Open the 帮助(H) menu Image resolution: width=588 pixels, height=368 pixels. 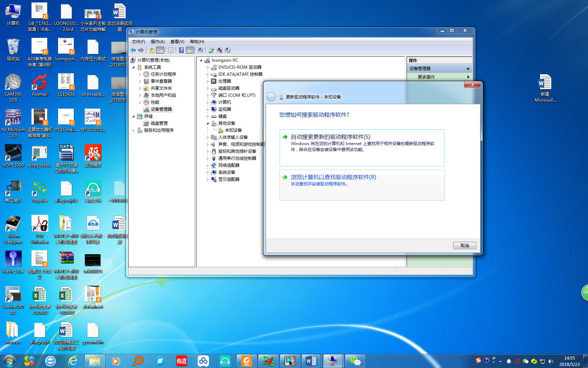[197, 42]
